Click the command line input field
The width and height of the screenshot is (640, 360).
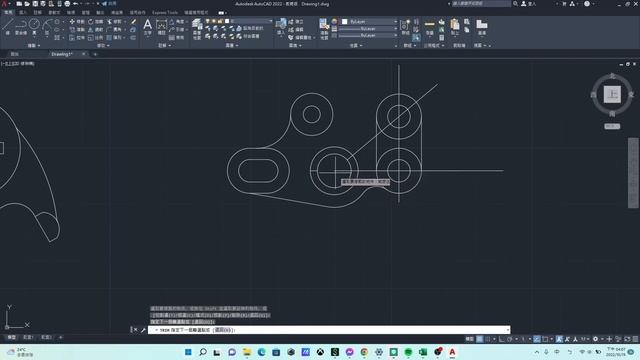click(329, 330)
